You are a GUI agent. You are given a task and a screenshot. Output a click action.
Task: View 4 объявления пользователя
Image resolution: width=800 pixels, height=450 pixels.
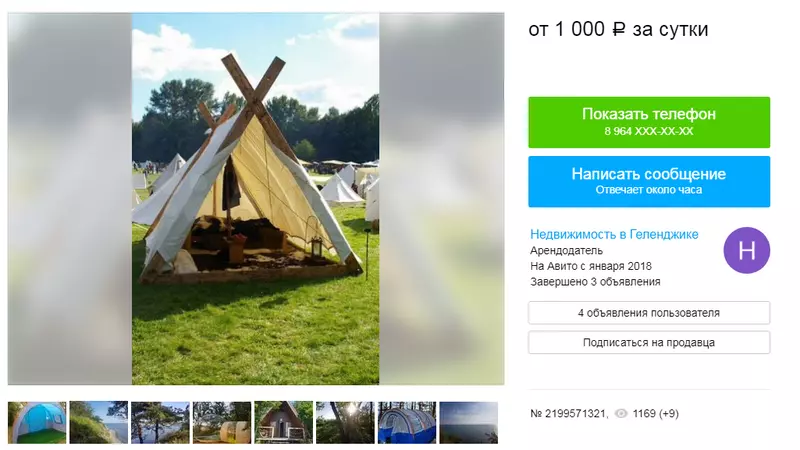click(649, 313)
